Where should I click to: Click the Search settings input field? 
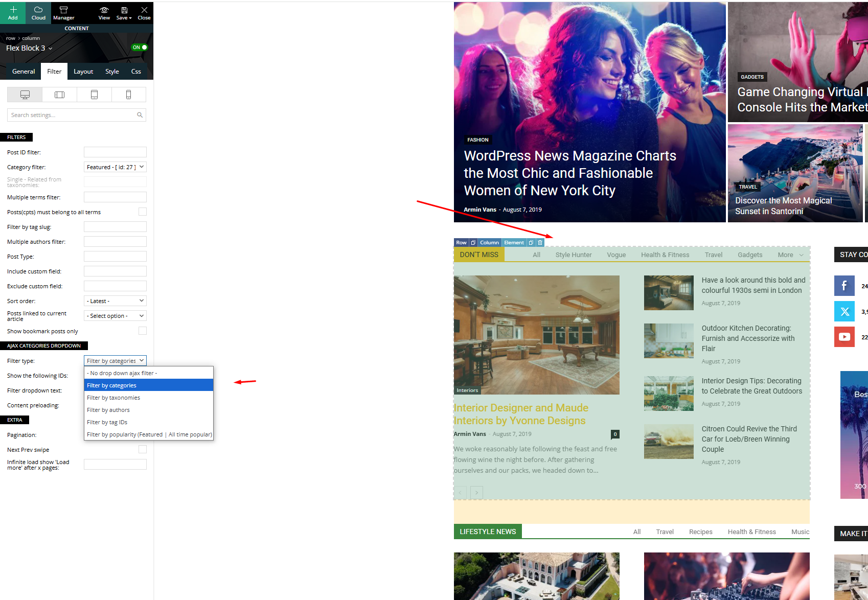point(77,115)
